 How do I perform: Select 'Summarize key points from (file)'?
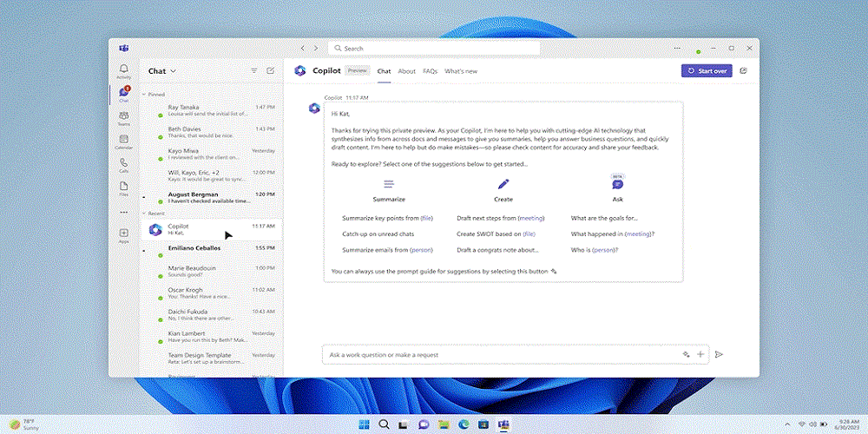pyautogui.click(x=387, y=218)
